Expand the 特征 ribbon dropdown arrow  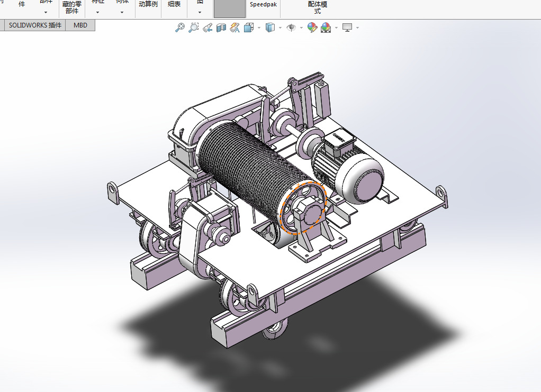tap(97, 12)
